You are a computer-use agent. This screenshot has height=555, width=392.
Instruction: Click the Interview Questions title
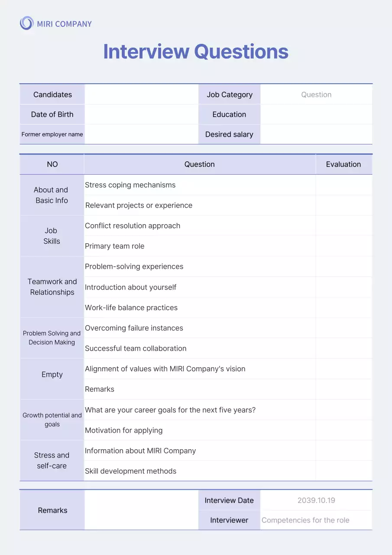[x=196, y=52]
